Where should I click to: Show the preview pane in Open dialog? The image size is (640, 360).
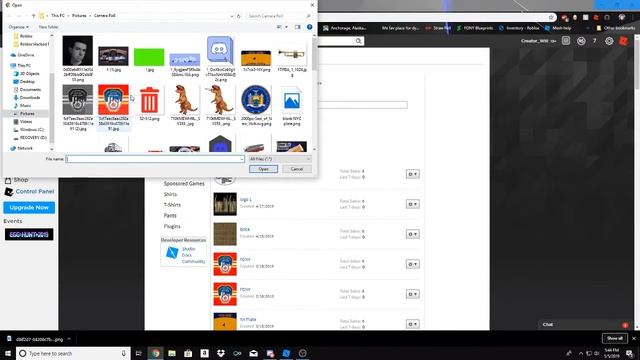click(298, 27)
